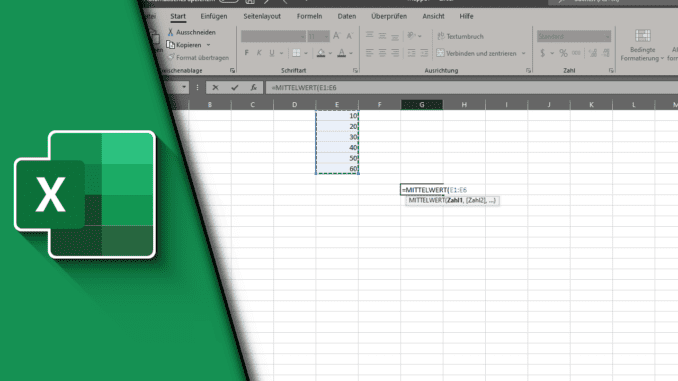This screenshot has width=678, height=381.
Task: Click the borders grid icon
Action: point(296,53)
